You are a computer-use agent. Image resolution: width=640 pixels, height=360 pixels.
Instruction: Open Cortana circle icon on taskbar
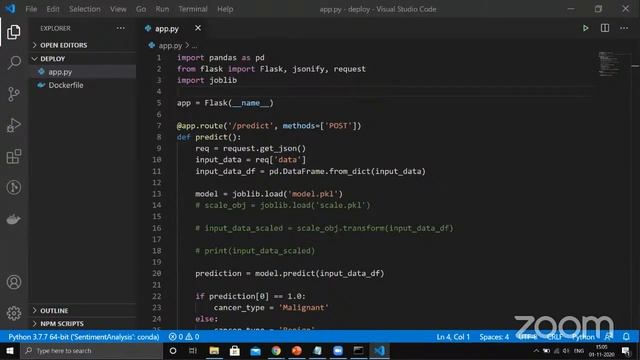[173, 351]
